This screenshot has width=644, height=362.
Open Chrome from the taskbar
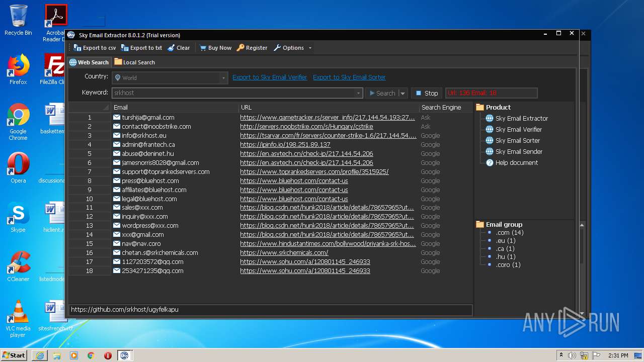[x=91, y=355]
